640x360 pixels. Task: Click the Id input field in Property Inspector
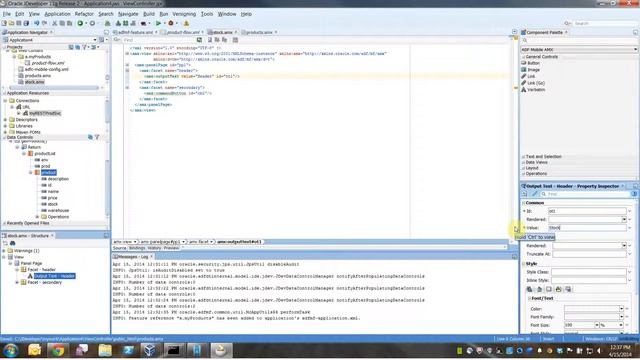tap(587, 211)
